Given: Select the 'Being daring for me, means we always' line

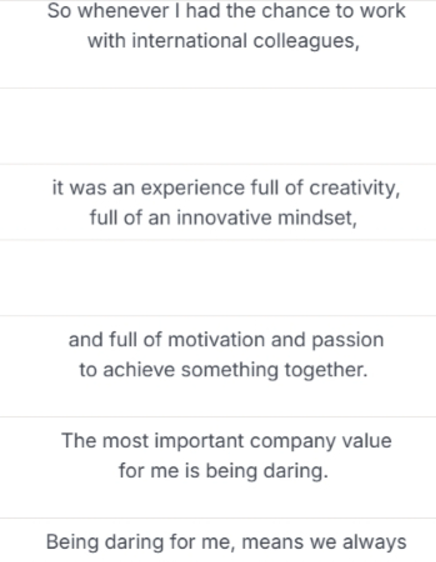Looking at the screenshot, I should [226, 542].
